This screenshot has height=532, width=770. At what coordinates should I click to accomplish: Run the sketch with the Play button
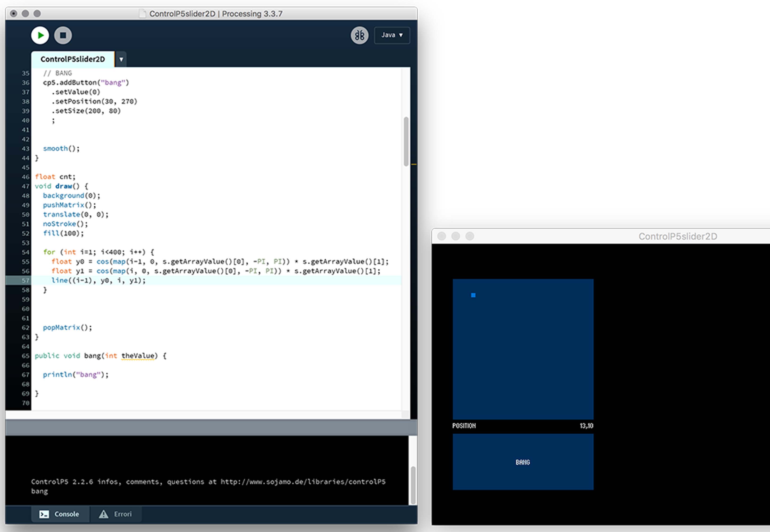pos(40,35)
